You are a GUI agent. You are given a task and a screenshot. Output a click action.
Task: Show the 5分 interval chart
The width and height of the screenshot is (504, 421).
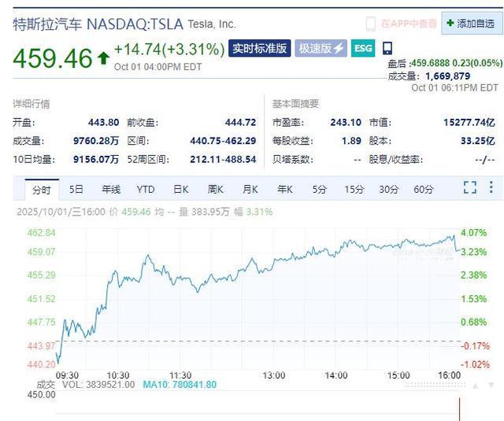[319, 189]
